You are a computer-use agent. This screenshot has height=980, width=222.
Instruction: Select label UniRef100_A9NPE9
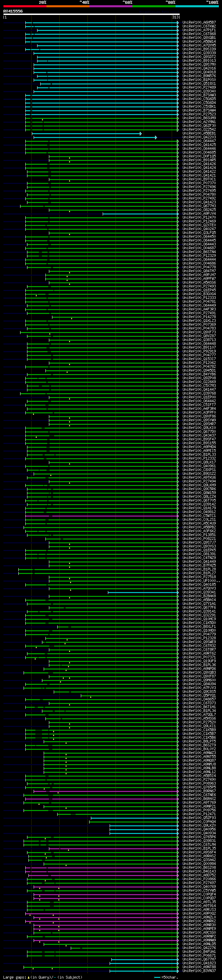pyautogui.click(x=199, y=928)
